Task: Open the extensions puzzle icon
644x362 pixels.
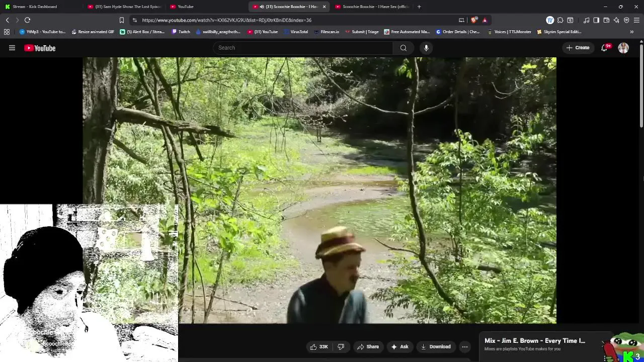Action: [560, 20]
